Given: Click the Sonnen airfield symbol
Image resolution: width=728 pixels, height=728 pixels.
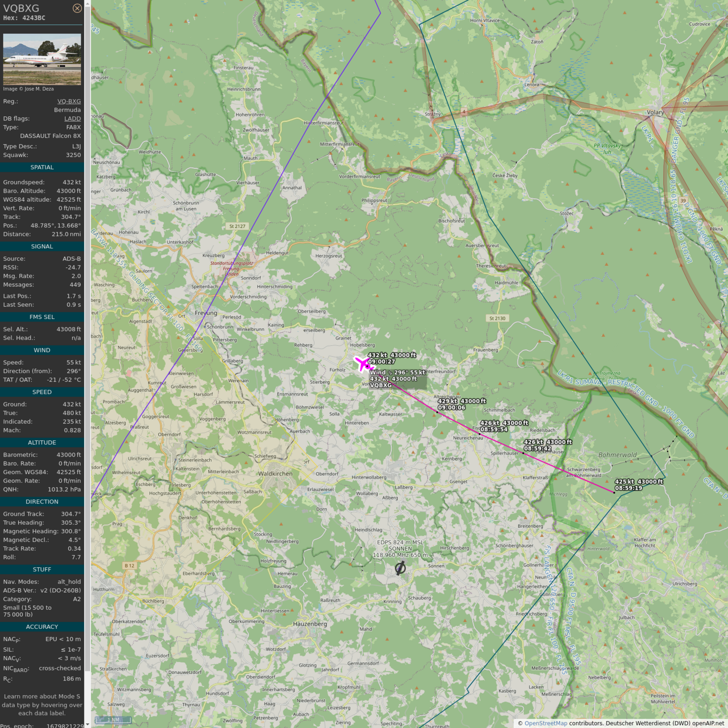Looking at the screenshot, I should pyautogui.click(x=400, y=568).
